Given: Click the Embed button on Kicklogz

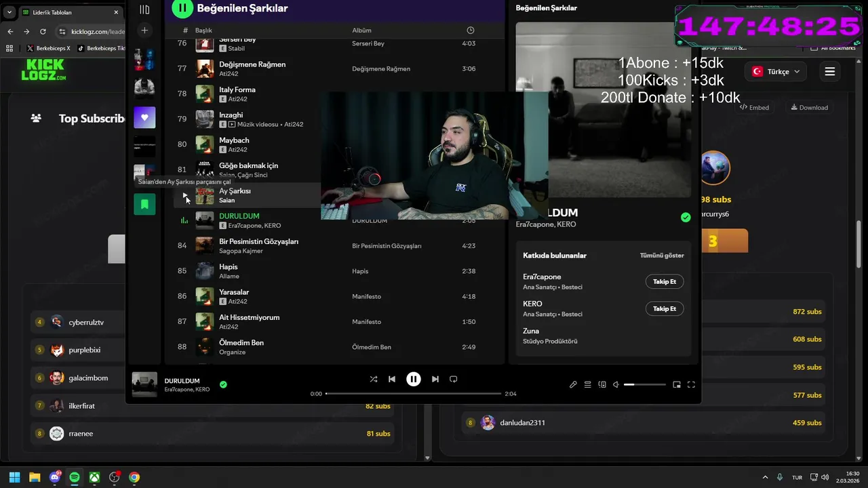Looking at the screenshot, I should (x=755, y=107).
